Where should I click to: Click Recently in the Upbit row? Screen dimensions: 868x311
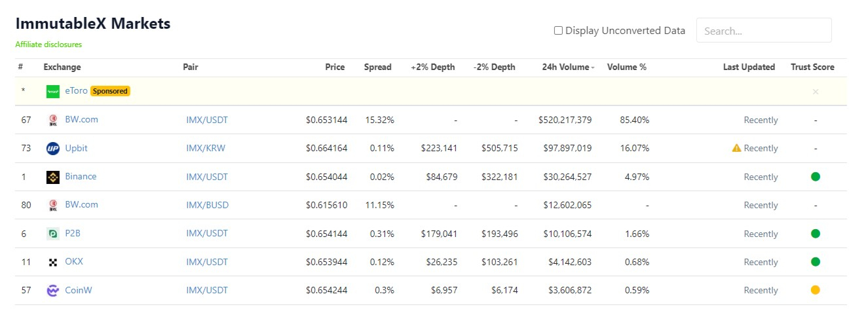click(761, 148)
